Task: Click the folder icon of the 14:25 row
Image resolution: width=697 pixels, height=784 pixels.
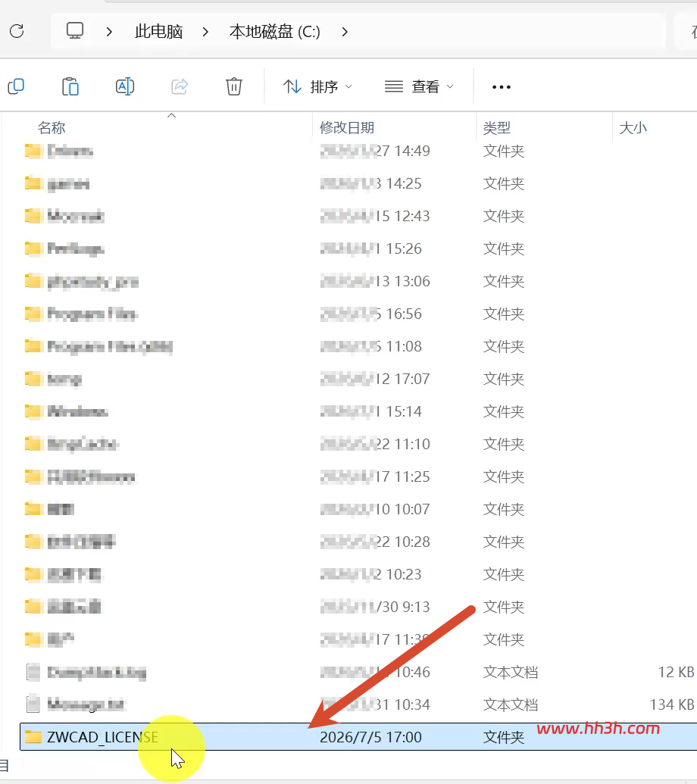Action: point(33,183)
